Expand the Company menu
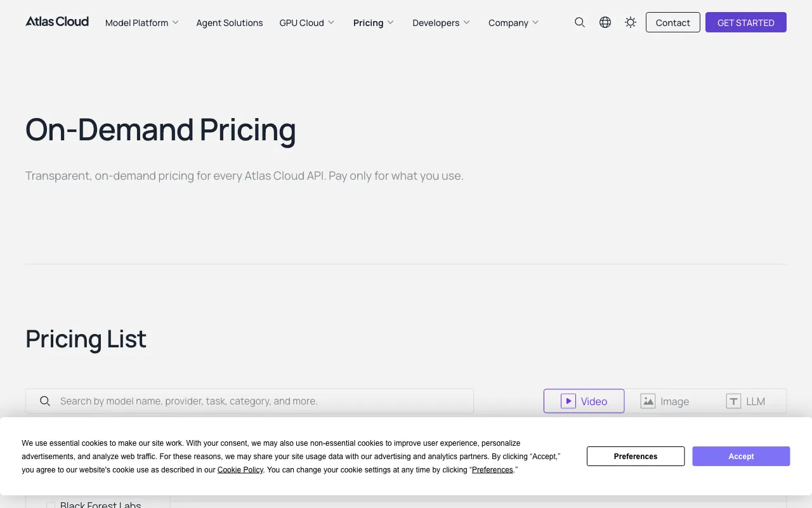This screenshot has height=508, width=812. [514, 22]
